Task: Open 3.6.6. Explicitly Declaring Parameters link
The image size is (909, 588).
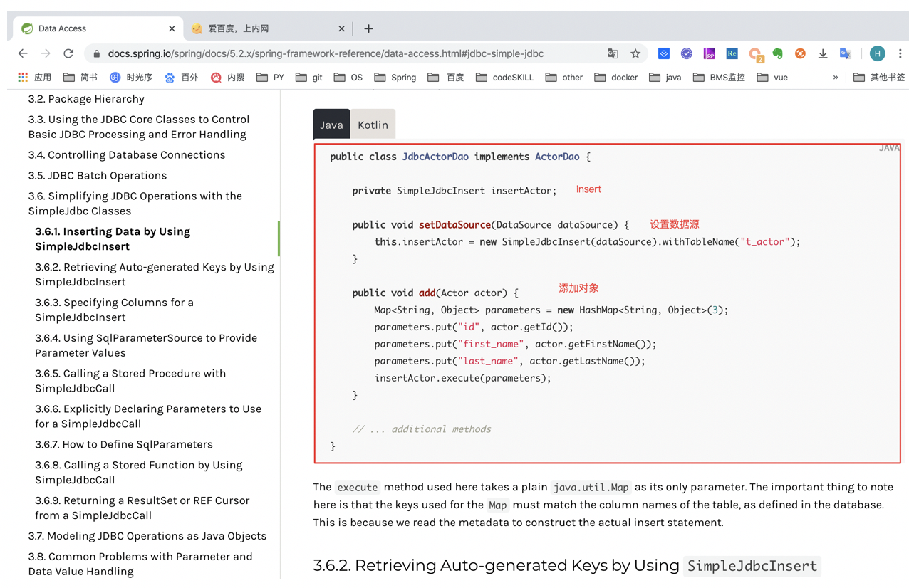Action: click(148, 416)
